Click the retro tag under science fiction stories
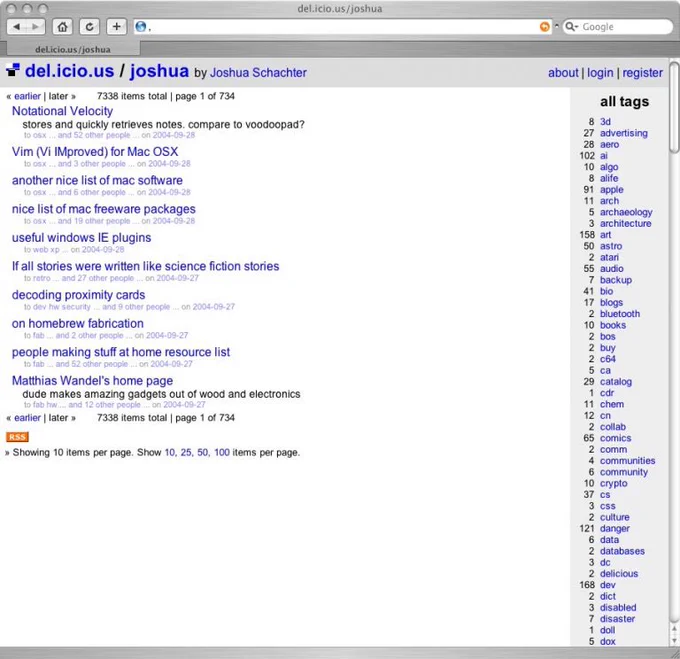This screenshot has width=680, height=659. (42, 278)
